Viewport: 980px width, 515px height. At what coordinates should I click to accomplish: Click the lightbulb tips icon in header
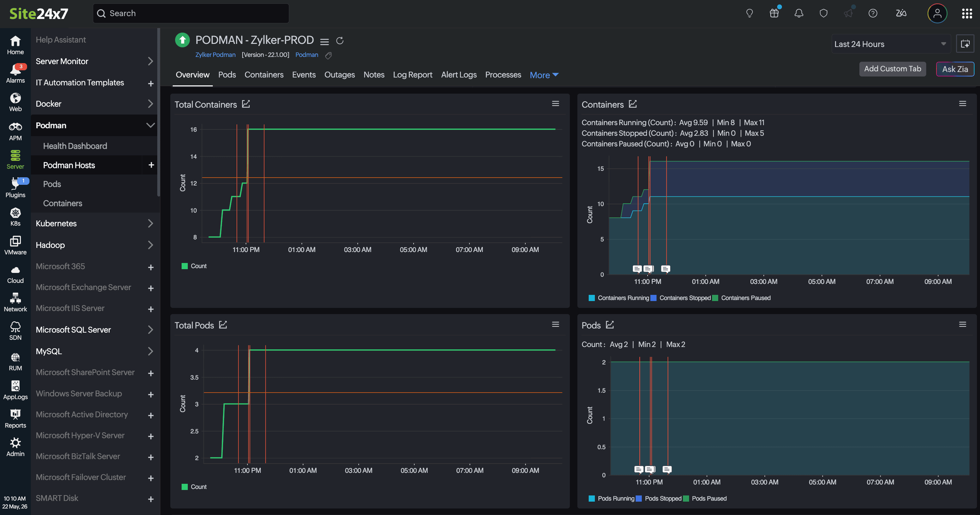[749, 13]
